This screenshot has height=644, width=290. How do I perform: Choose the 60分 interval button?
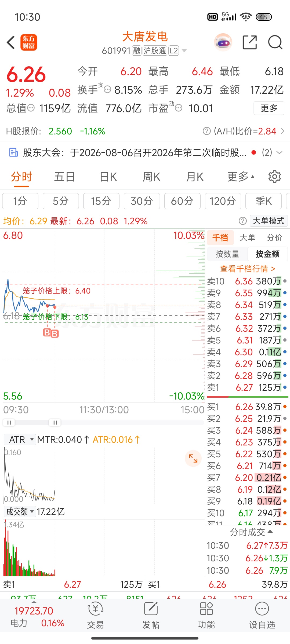pos(182,201)
